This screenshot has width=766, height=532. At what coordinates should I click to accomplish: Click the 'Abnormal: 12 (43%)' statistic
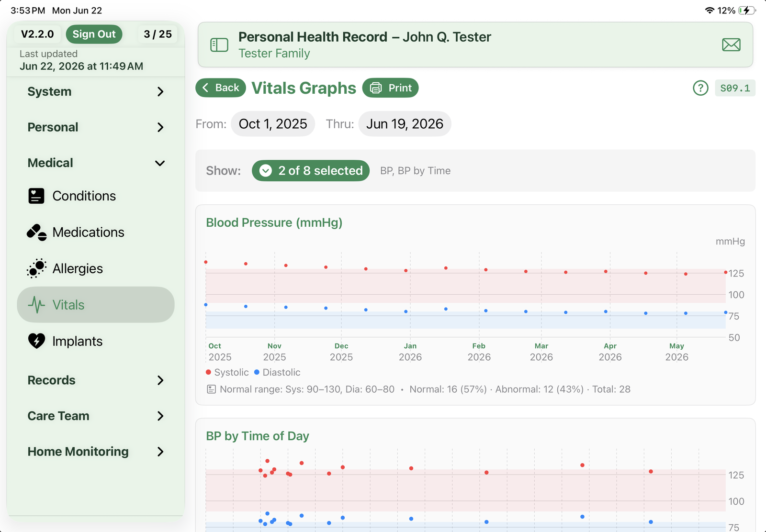(540, 389)
